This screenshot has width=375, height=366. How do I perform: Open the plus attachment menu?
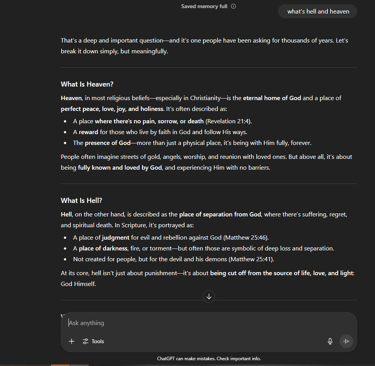pos(71,341)
